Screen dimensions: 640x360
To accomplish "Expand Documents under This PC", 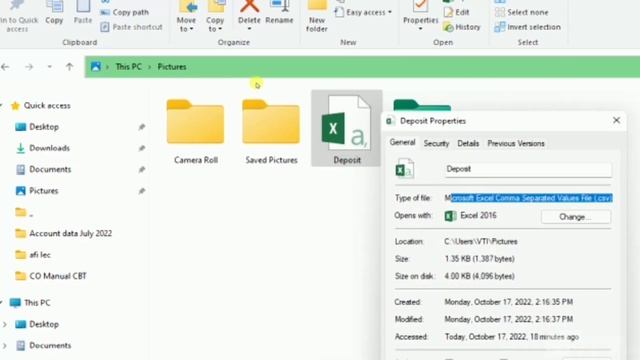I will (x=5, y=345).
